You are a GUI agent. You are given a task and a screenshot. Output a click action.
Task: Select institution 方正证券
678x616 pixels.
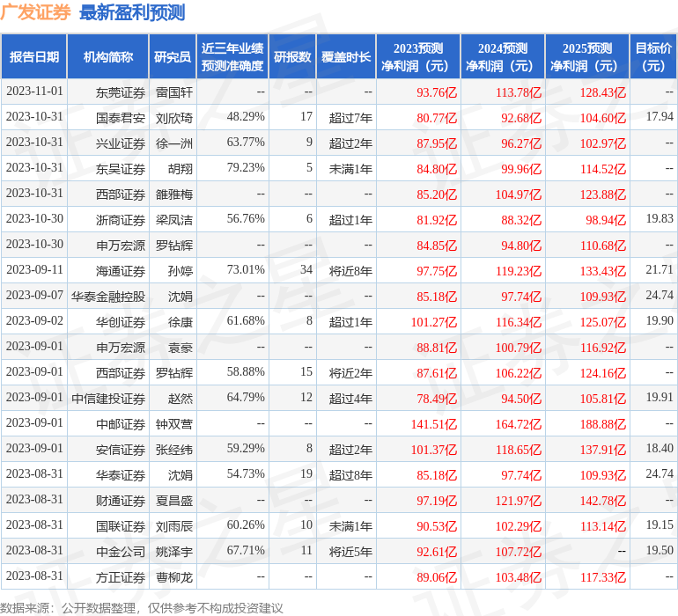(121, 577)
